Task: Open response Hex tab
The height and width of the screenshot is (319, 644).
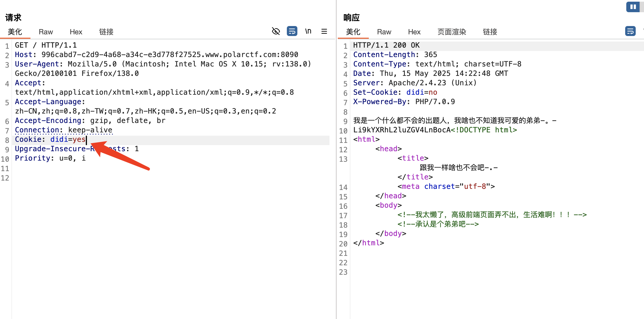Action: point(414,32)
